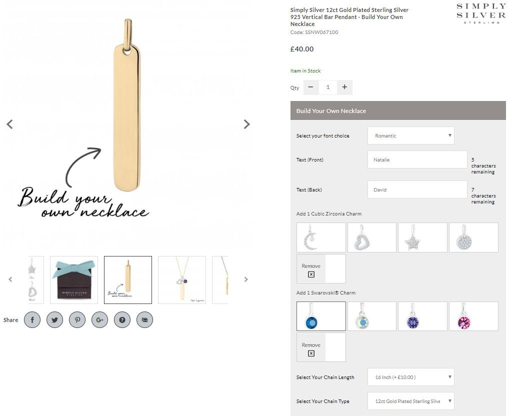The image size is (509, 420).
Task: Click the Text (Front) field containing Natalie
Action: [x=417, y=159]
